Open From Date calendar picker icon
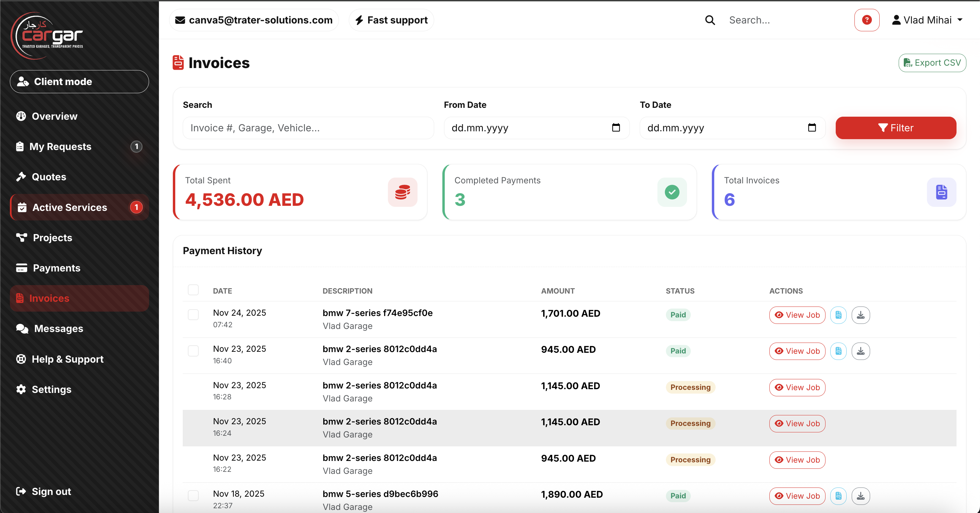The width and height of the screenshot is (980, 513). tap(616, 128)
